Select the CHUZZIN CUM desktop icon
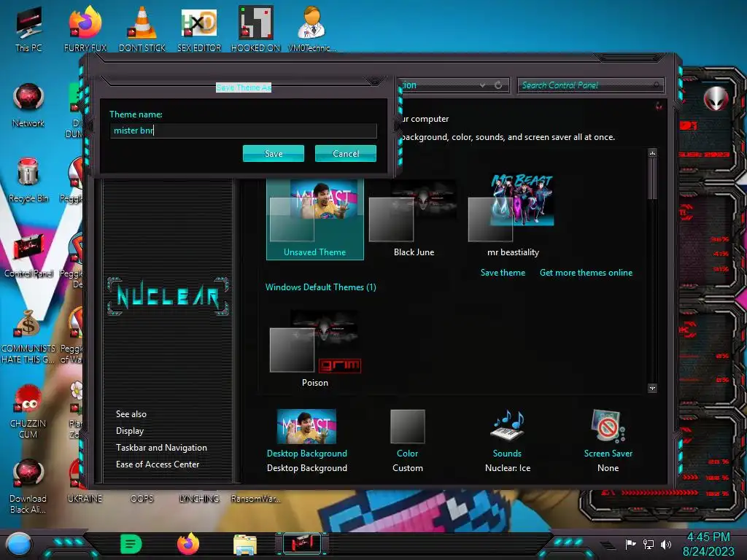This screenshot has height=560, width=747. 28,411
